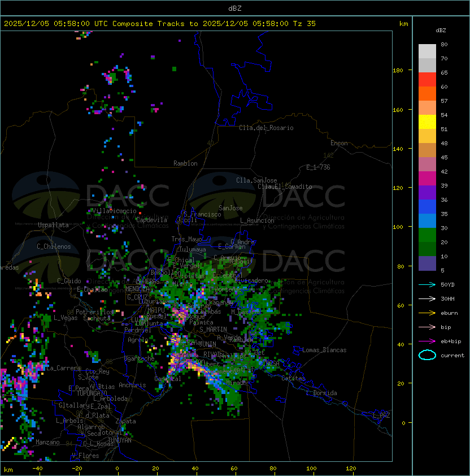Select the magenta swatch between 42 and 39
This screenshot has width=470, height=476.
pos(427,179)
